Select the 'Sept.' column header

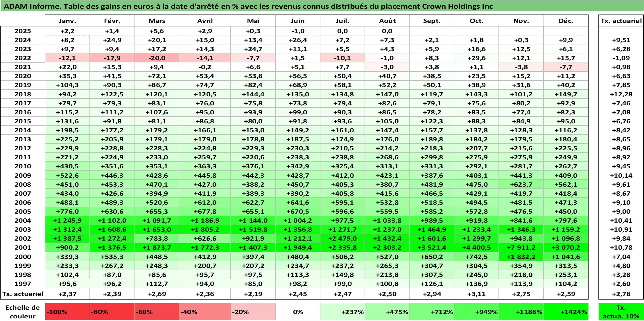[x=432, y=21]
